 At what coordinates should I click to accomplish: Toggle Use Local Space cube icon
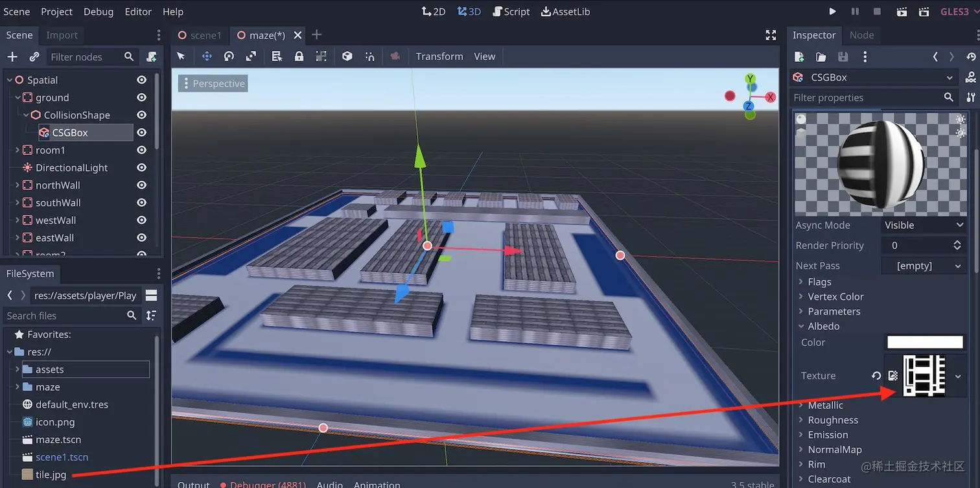coord(347,56)
